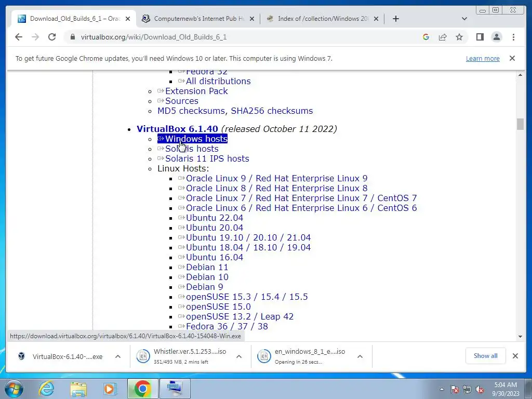Open SHA256 checksums link
Screen dimensions: 532x399
coord(272,111)
